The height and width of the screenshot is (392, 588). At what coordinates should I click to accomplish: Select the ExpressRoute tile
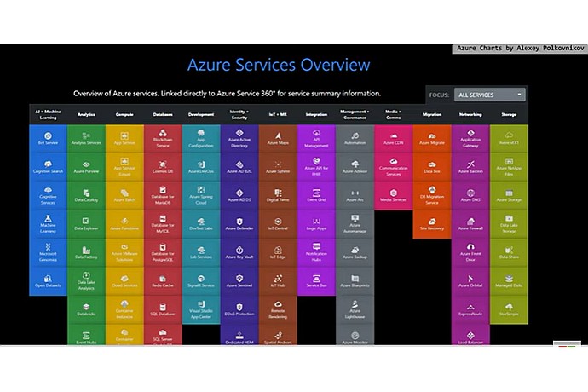coord(470,310)
